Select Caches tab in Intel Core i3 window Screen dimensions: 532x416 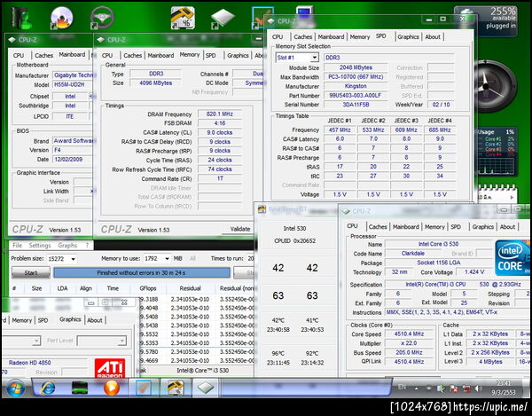click(378, 227)
